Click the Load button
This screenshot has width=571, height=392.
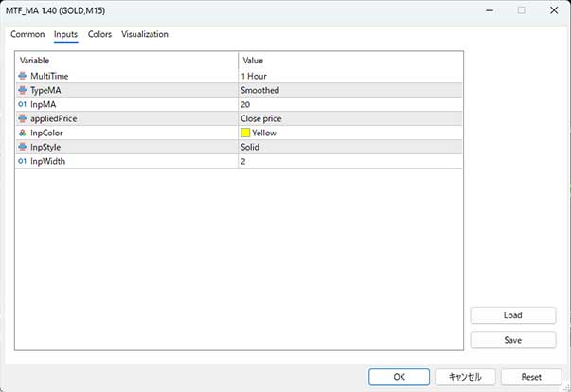pyautogui.click(x=513, y=315)
